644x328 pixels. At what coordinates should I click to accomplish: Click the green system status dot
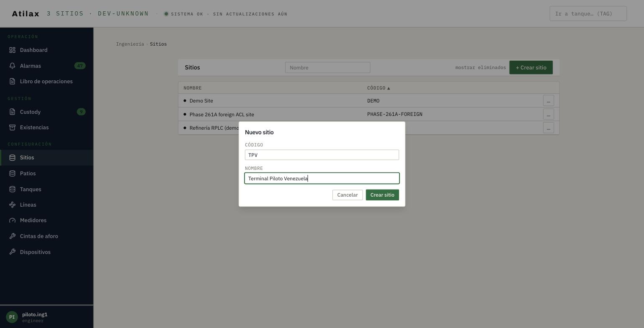(x=166, y=14)
